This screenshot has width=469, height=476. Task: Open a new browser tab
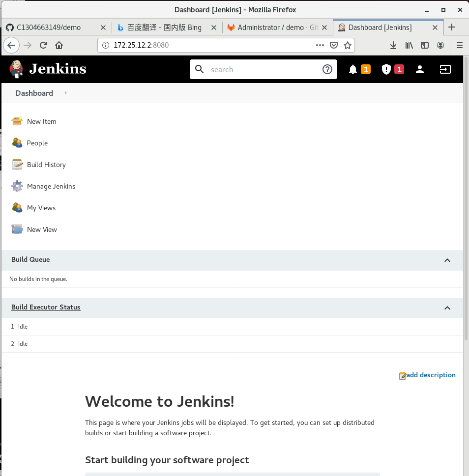(452, 27)
